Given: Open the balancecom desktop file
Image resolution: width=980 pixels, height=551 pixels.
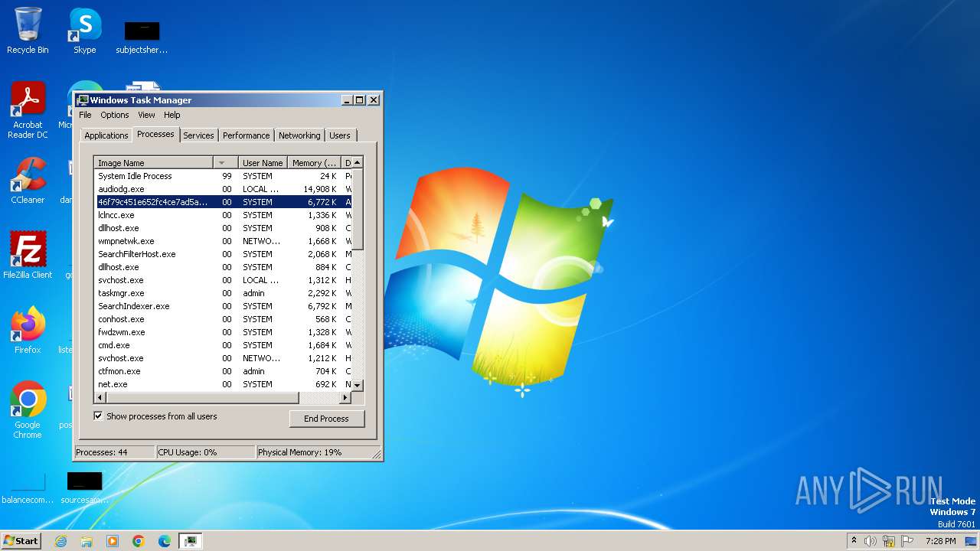Looking at the screenshot, I should tap(28, 487).
